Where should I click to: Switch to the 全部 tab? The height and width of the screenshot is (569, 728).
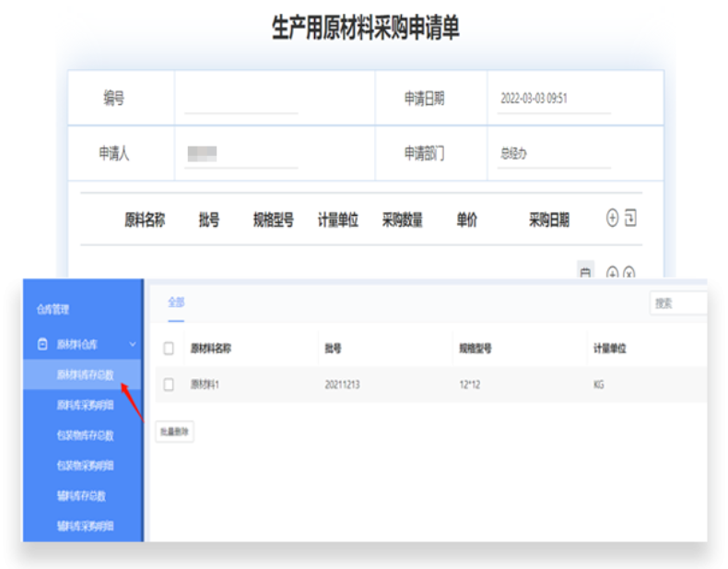[176, 302]
